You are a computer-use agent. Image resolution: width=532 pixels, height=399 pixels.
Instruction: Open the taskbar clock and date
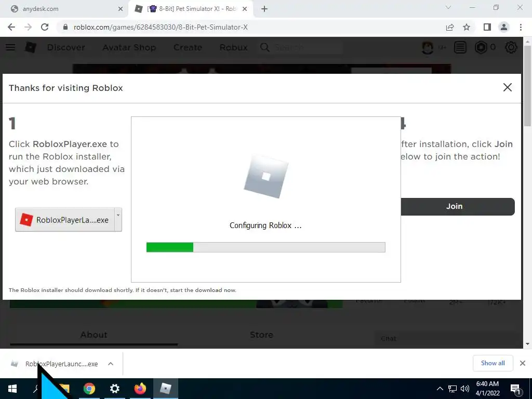click(x=487, y=389)
